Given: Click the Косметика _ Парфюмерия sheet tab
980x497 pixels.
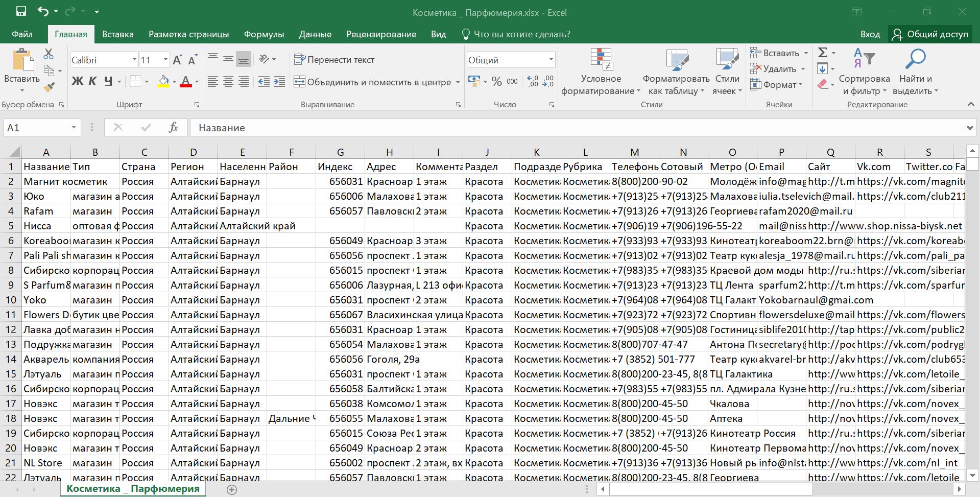Looking at the screenshot, I should 133,489.
